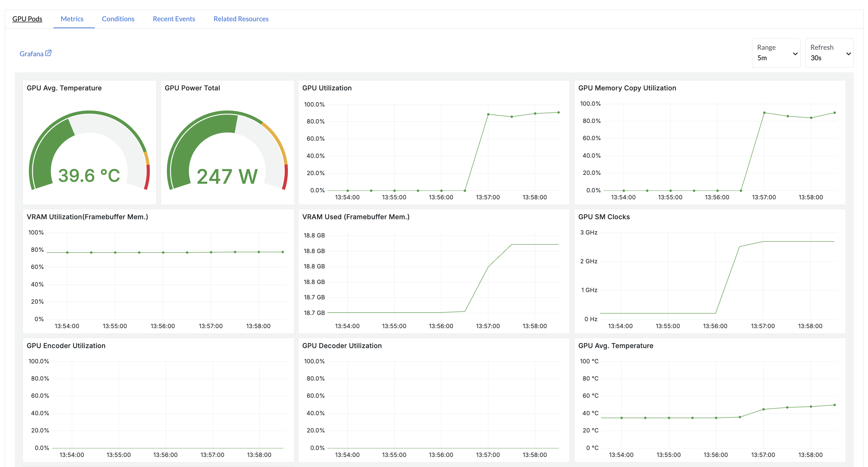
Task: Click the 13:57:00 point in GPU Memory Copy chart
Action: tap(764, 112)
